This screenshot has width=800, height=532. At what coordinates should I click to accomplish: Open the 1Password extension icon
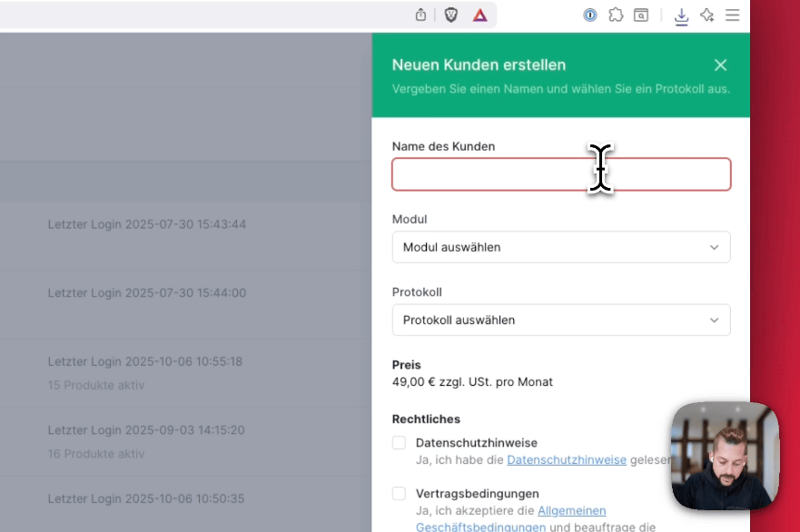[590, 15]
